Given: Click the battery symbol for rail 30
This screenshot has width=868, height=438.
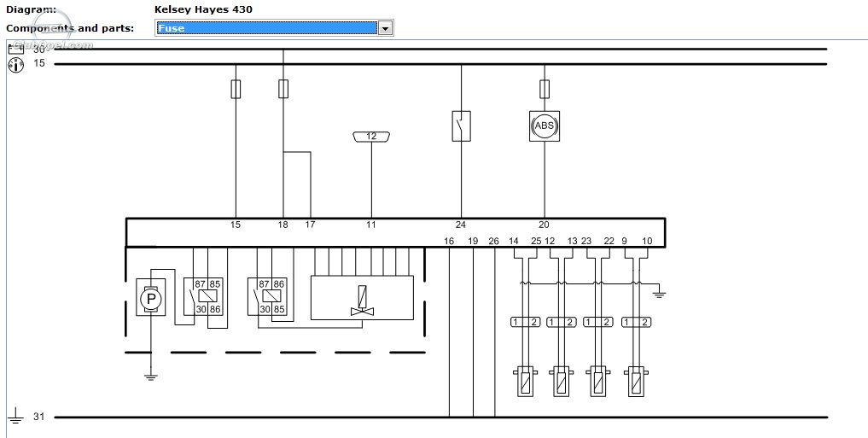Looking at the screenshot, I should pyautogui.click(x=15, y=50).
